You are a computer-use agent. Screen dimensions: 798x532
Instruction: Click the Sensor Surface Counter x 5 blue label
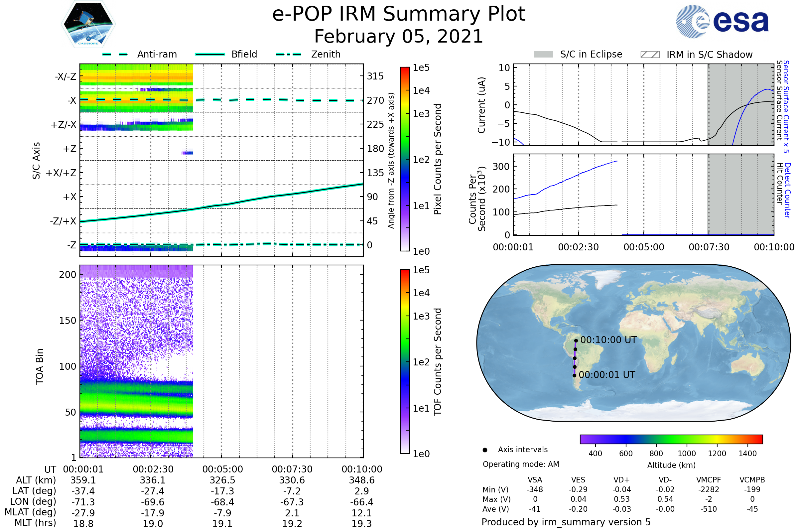tap(786, 106)
